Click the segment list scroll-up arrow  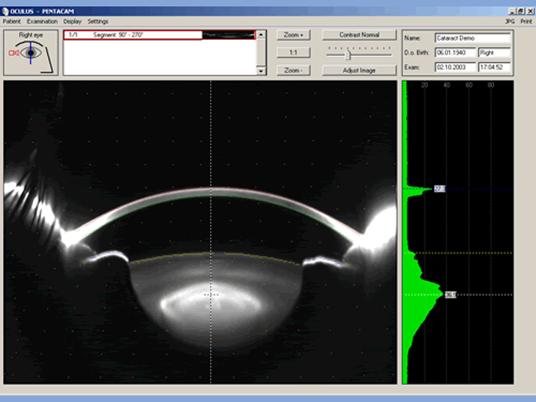(x=261, y=35)
